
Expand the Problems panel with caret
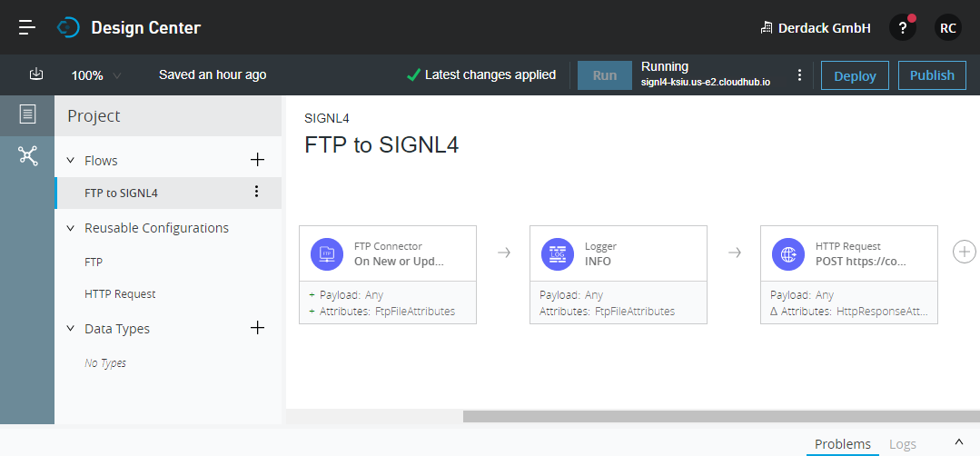[x=959, y=442]
